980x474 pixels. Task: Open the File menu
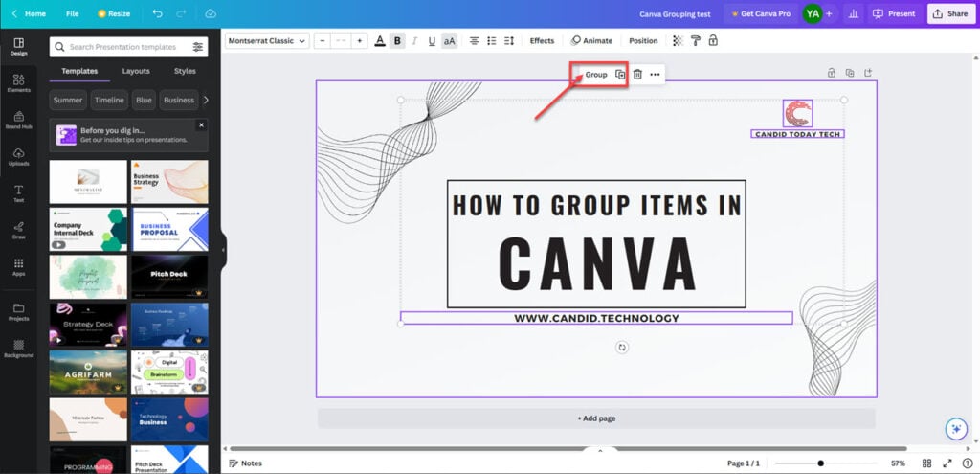(73, 13)
